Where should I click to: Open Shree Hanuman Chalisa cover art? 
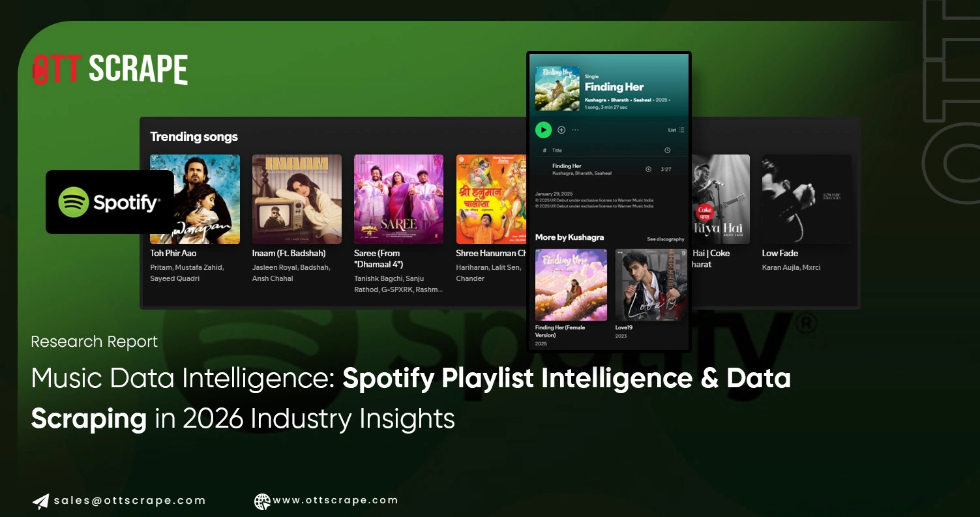tap(492, 199)
